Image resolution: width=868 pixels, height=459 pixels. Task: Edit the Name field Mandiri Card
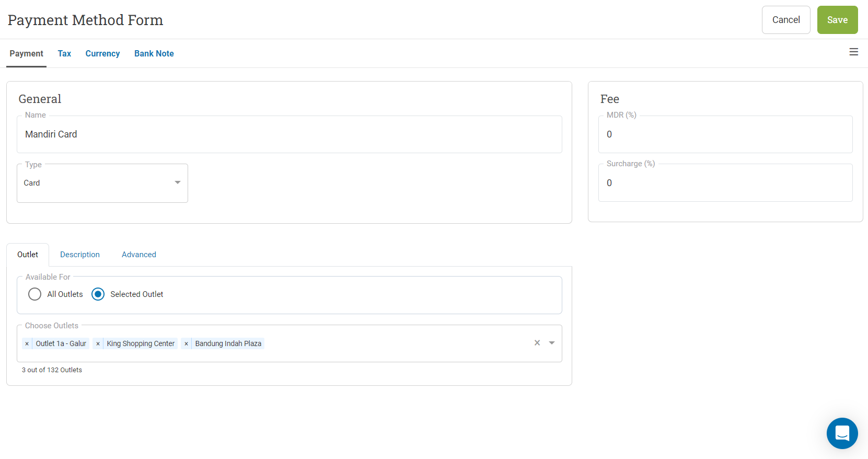pyautogui.click(x=290, y=134)
